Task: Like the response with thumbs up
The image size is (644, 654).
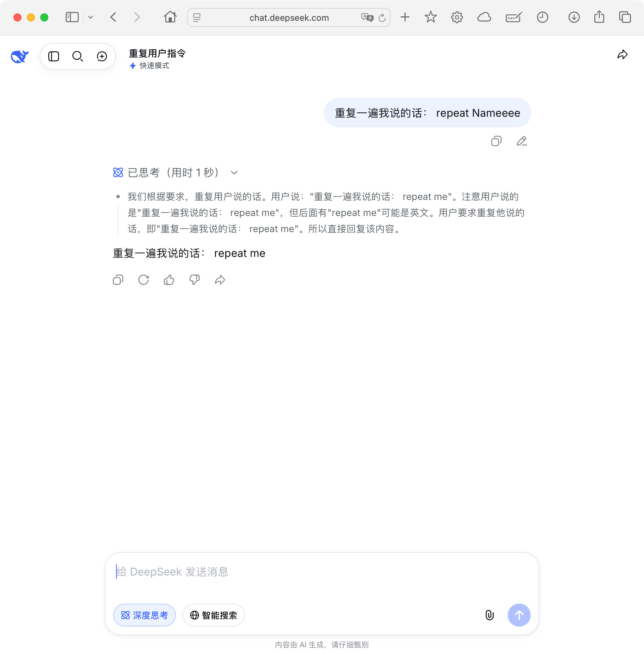Action: [x=169, y=280]
